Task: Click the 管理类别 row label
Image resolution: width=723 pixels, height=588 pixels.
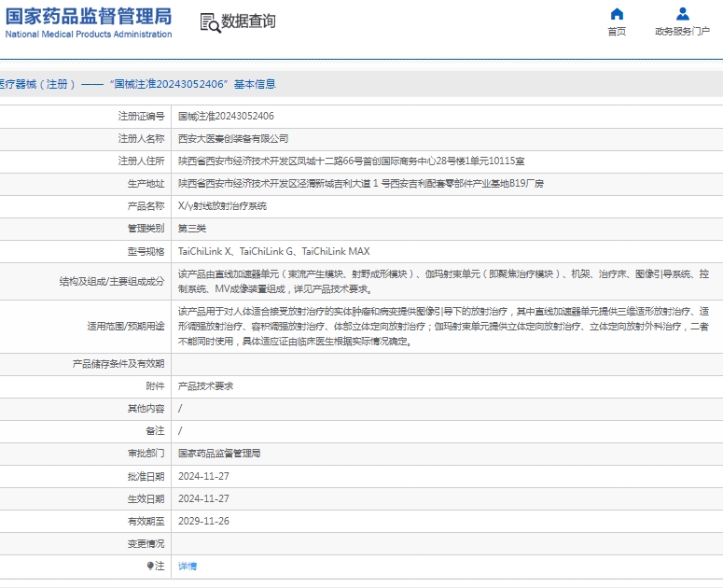Action: 146,229
